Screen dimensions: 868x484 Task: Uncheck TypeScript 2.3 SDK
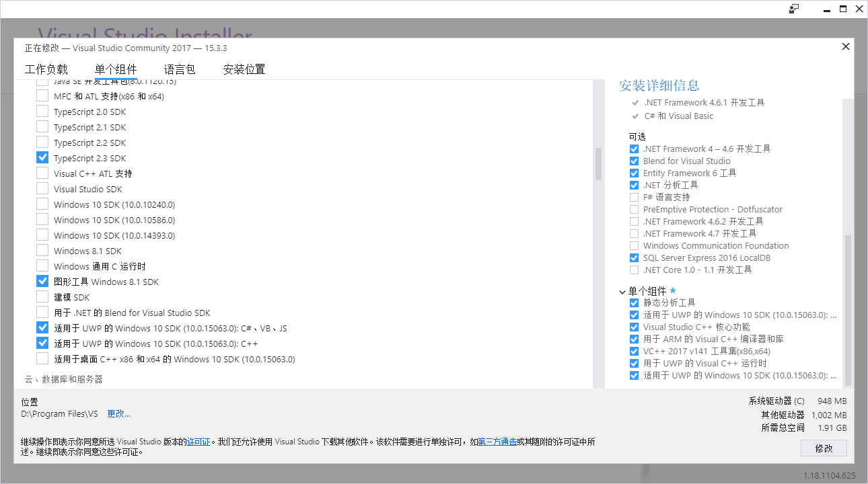pos(42,157)
